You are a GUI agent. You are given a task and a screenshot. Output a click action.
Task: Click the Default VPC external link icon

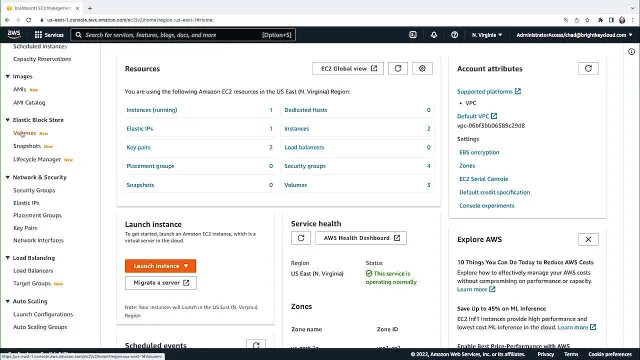coord(494,116)
